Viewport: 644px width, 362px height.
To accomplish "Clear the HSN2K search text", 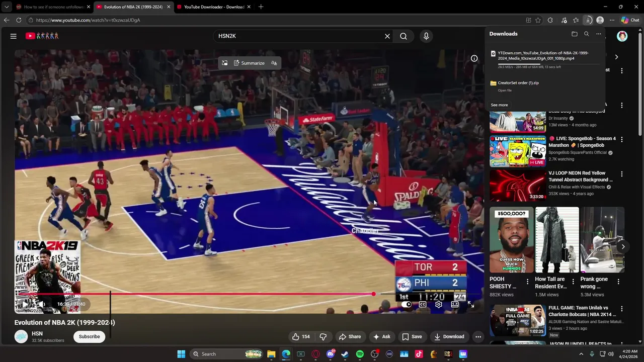I will [x=387, y=36].
